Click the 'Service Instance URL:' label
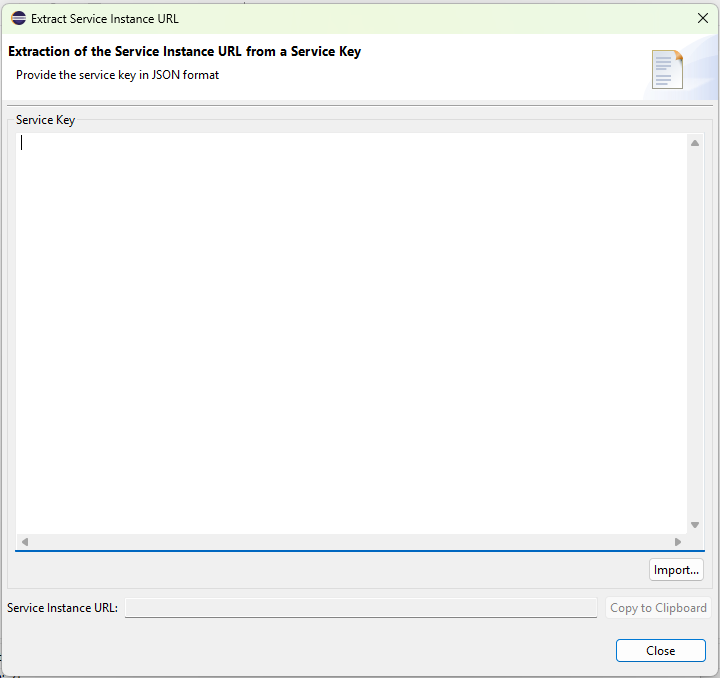This screenshot has width=720, height=678. 62,608
